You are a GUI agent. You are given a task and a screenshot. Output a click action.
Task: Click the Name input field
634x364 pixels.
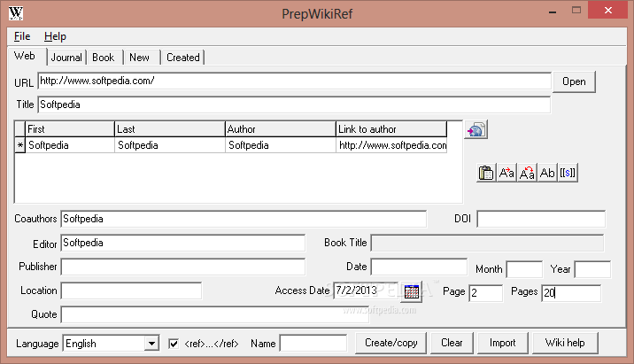pos(313,344)
